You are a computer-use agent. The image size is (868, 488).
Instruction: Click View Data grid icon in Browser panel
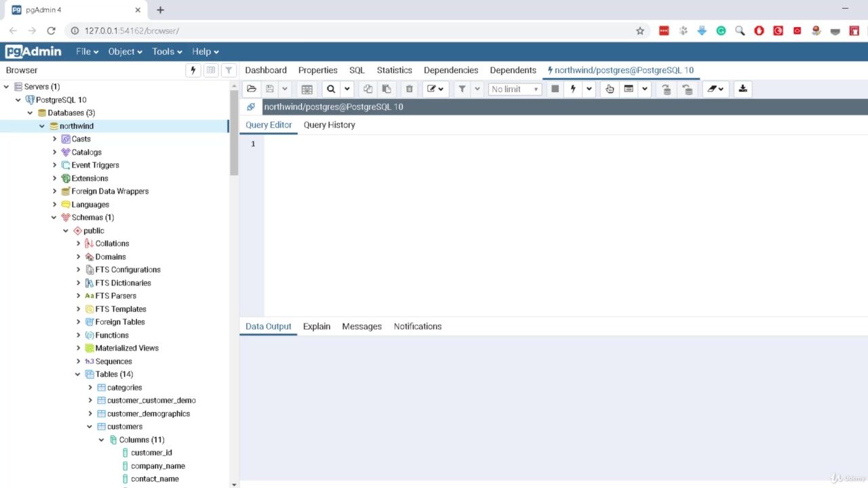tap(211, 70)
